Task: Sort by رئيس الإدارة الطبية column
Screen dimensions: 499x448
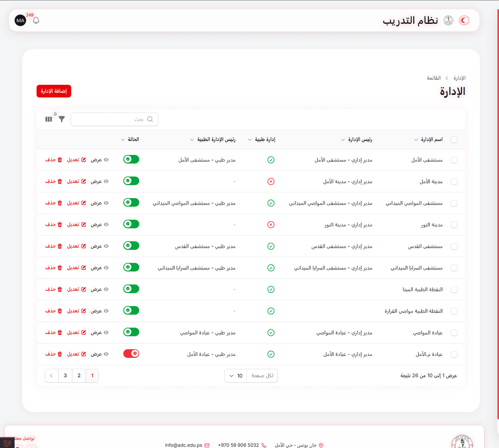Action: [x=212, y=140]
